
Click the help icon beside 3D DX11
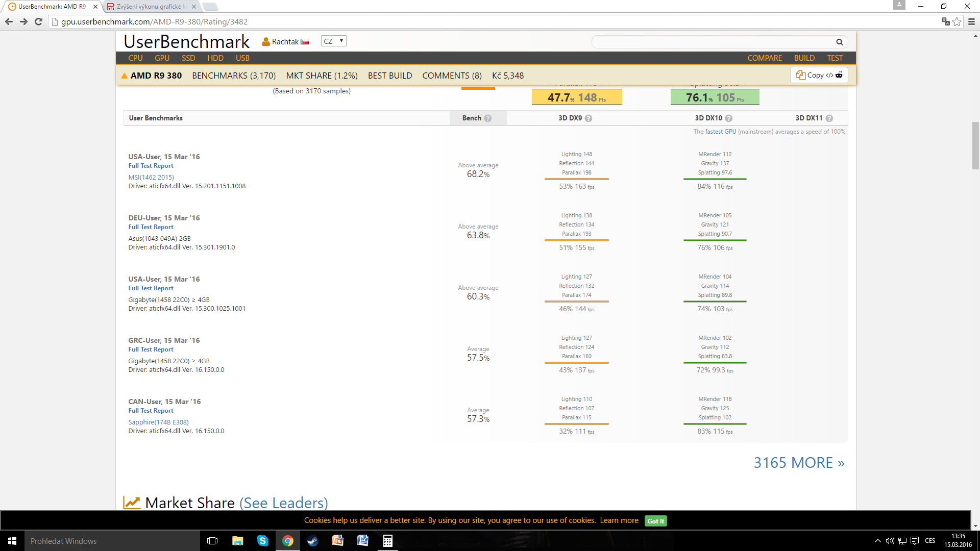829,118
